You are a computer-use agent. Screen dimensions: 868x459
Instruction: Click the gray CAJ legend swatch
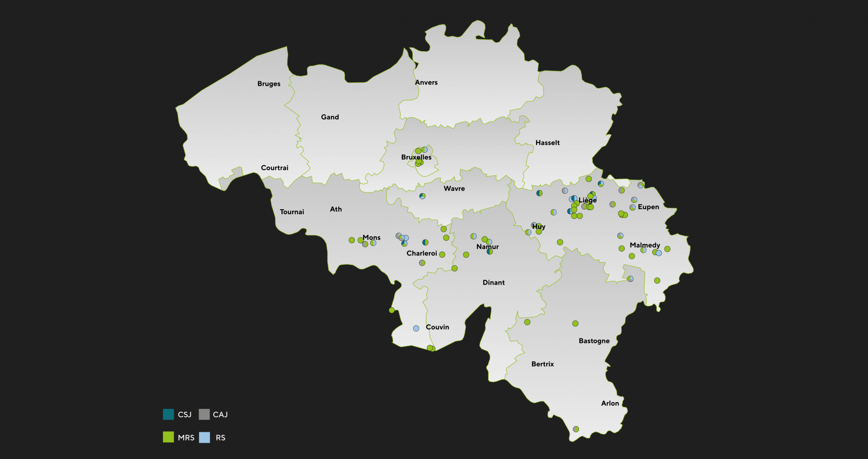[204, 414]
